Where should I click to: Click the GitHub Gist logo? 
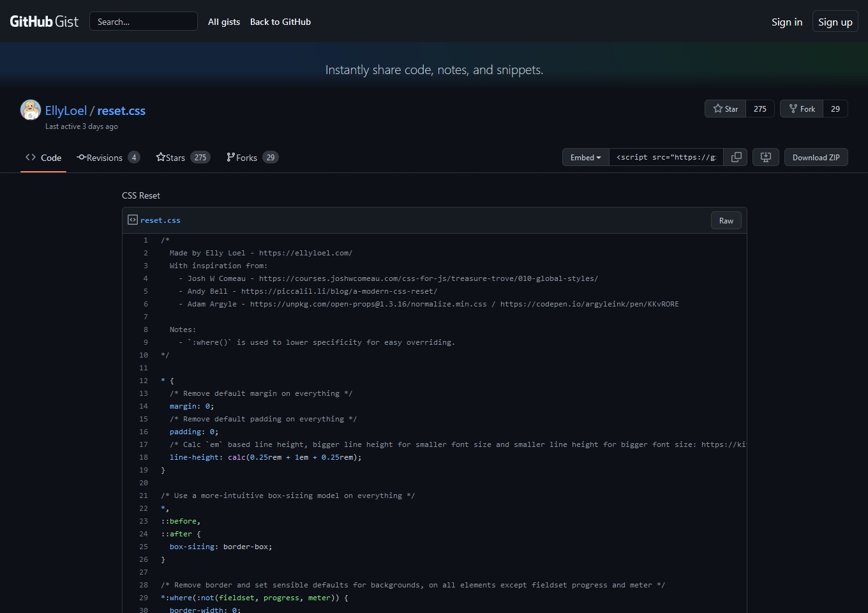point(44,22)
